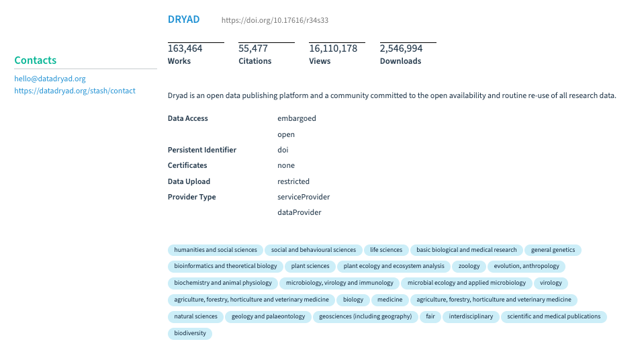Screen dimensions: 644x356
Task: Select the 'virology' tag
Action: [551, 283]
